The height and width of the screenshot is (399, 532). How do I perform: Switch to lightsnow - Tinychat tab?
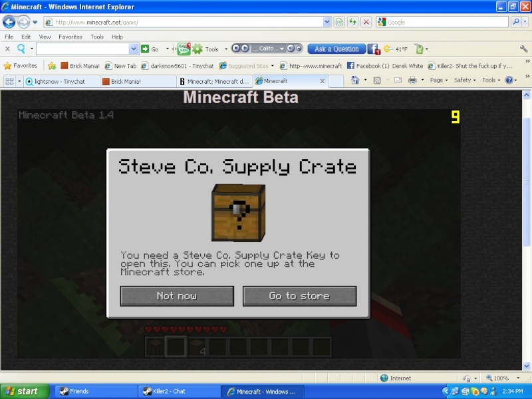coord(62,81)
